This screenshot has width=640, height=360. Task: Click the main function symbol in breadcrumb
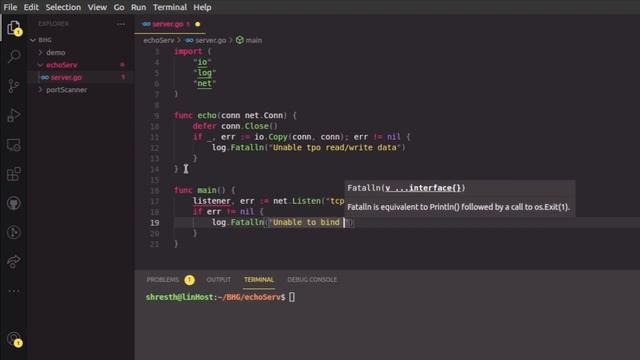tap(249, 40)
